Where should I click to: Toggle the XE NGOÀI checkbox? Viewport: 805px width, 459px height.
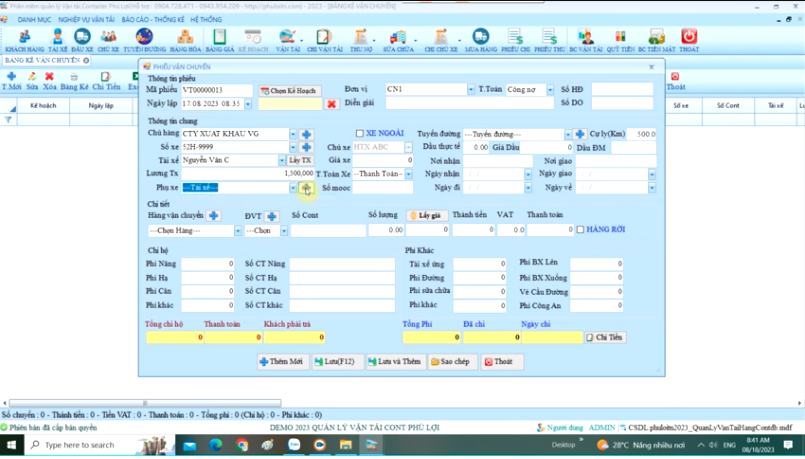(x=359, y=133)
